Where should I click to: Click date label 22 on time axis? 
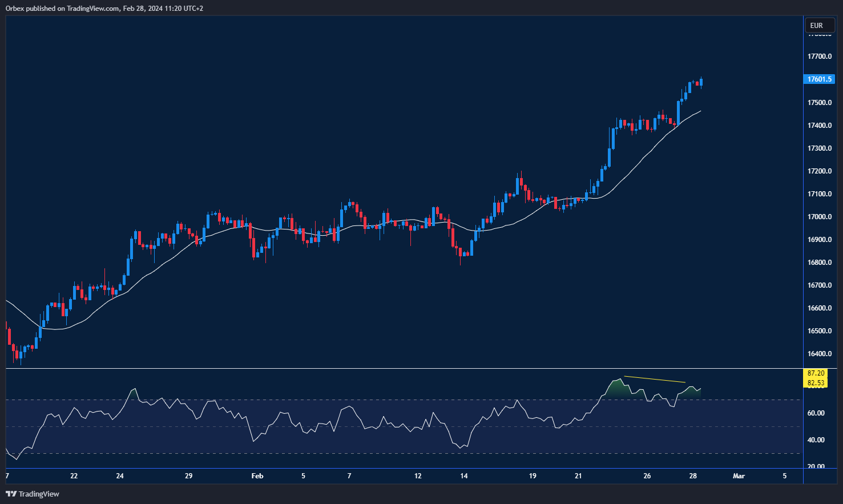tap(74, 476)
